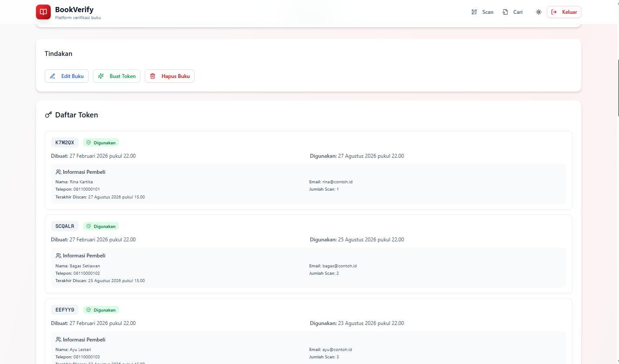Click the people icon for Bagas Setiawan's info
The width and height of the screenshot is (619, 364).
pyautogui.click(x=59, y=256)
